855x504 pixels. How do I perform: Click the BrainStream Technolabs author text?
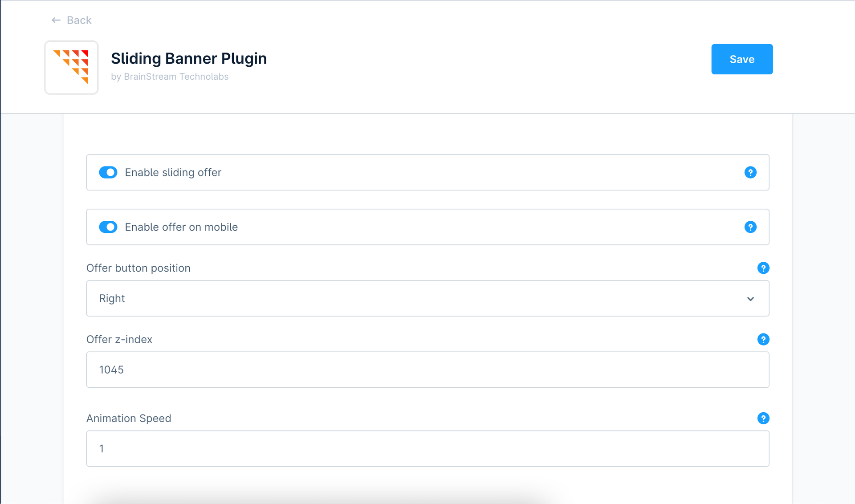tap(176, 77)
